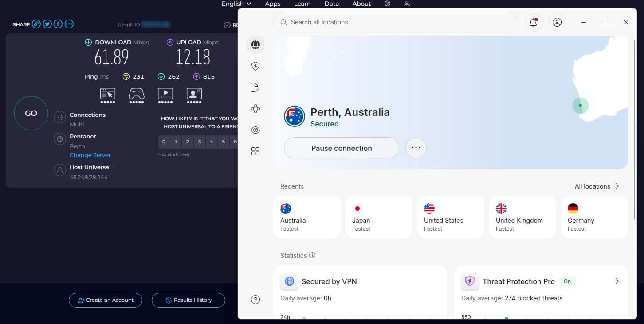Click the Perth server dot on map
644x324 pixels.
(580, 106)
